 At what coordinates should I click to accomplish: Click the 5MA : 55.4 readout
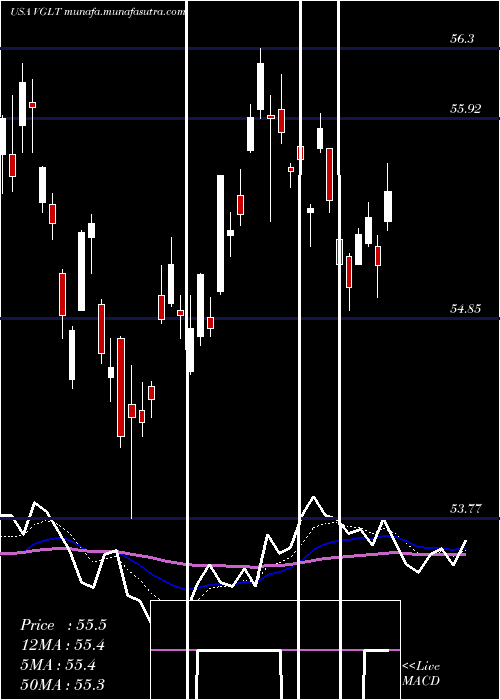tap(58, 665)
